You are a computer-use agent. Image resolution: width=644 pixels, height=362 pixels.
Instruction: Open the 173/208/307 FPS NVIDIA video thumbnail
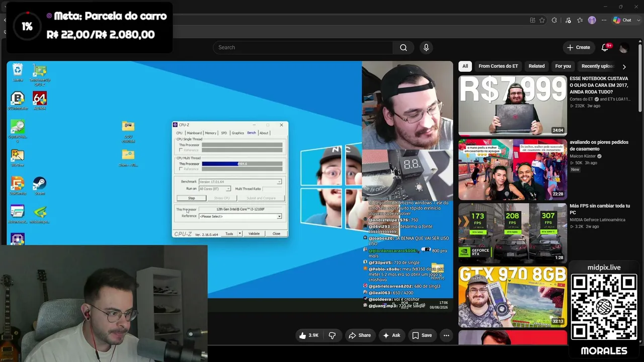pyautogui.click(x=513, y=233)
